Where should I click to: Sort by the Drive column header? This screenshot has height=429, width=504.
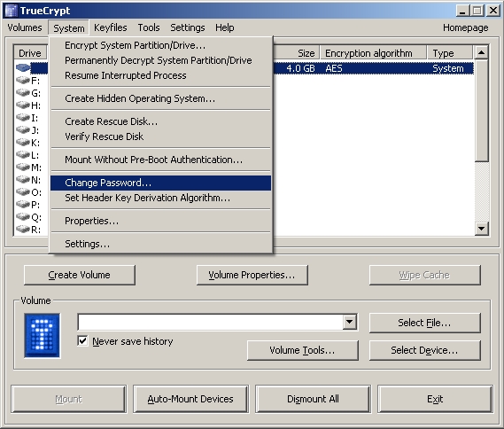click(x=30, y=53)
